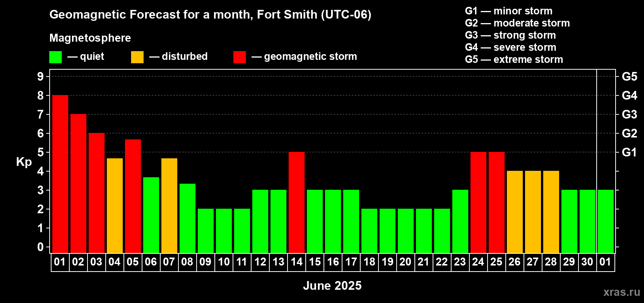644x303 pixels.
Task: Click the date label 21
Action: tap(424, 262)
